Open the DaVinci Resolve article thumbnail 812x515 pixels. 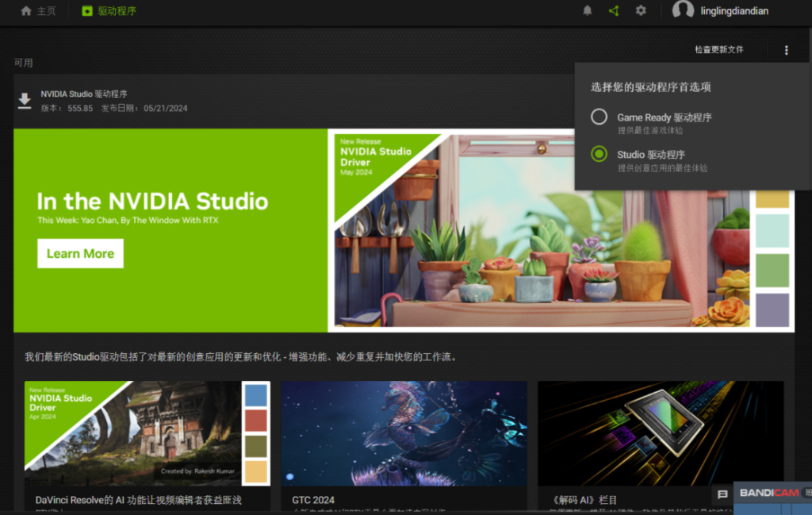147,433
